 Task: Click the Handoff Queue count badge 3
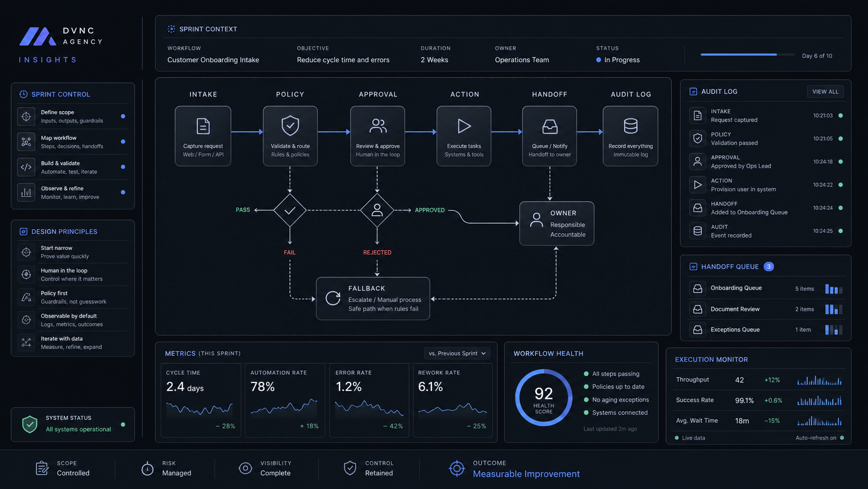769,267
